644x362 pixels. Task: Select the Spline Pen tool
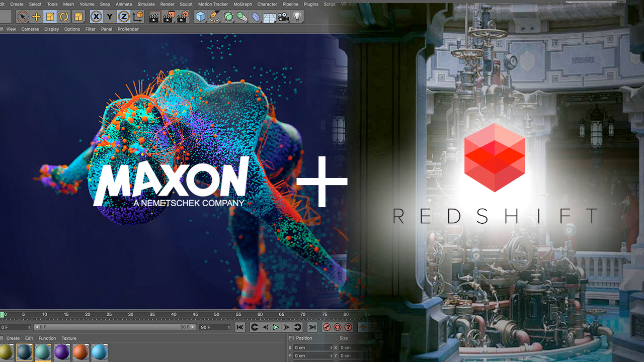click(x=215, y=17)
